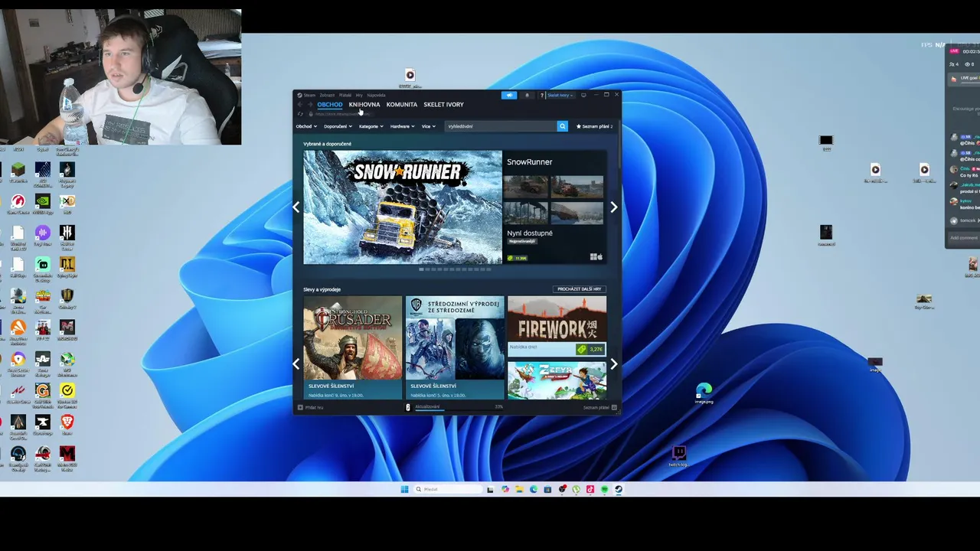This screenshot has width=980, height=551.
Task: Switch to the KNIHOVNA tab
Action: coord(364,105)
